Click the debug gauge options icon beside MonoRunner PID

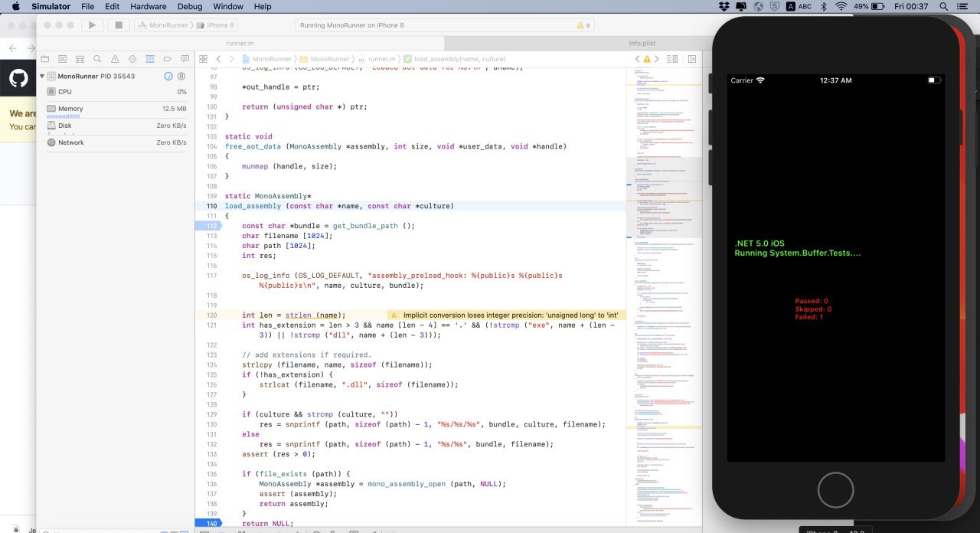click(x=168, y=77)
